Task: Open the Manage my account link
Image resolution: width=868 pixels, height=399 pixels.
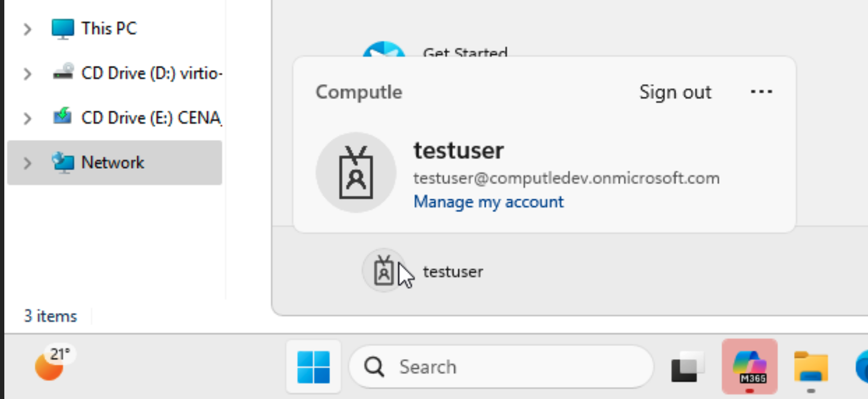Action: pos(488,202)
